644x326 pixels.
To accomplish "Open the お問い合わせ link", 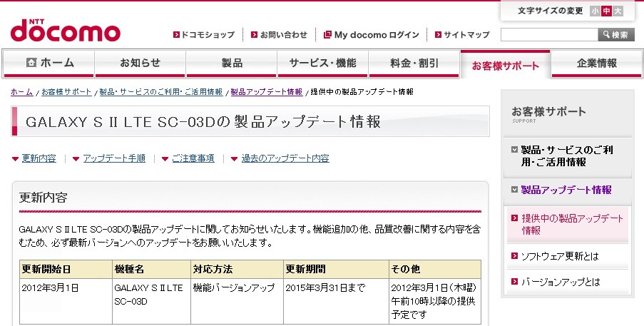I will click(x=283, y=35).
